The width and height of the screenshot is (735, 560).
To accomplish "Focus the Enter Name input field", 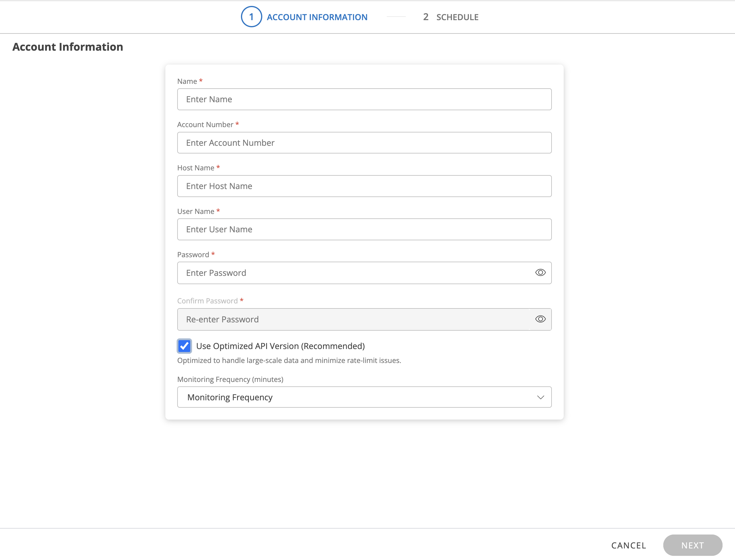I will point(364,99).
